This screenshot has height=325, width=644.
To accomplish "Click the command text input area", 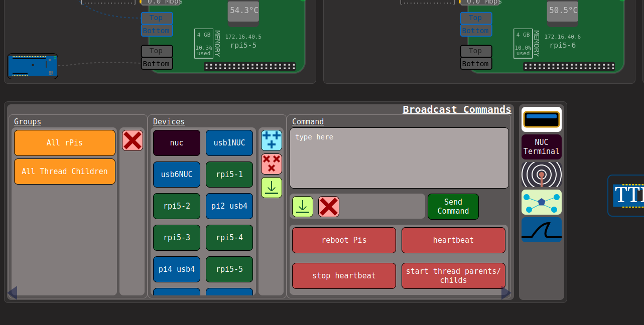I will coord(399,158).
